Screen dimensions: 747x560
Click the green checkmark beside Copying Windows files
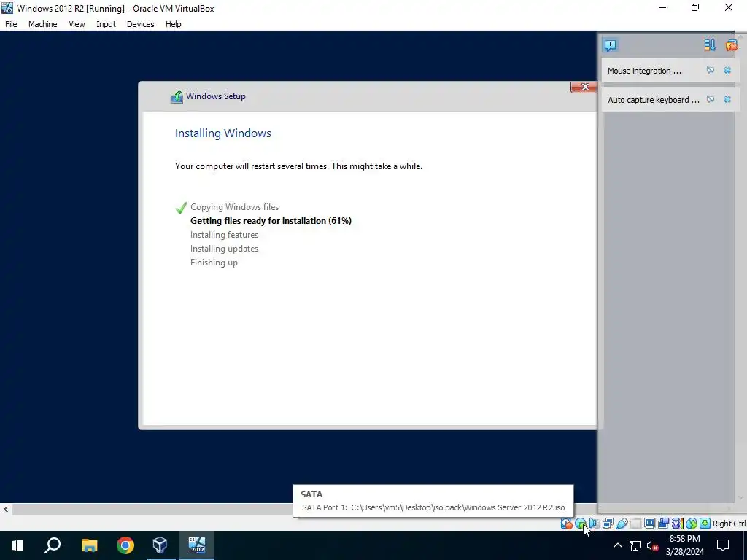181,208
